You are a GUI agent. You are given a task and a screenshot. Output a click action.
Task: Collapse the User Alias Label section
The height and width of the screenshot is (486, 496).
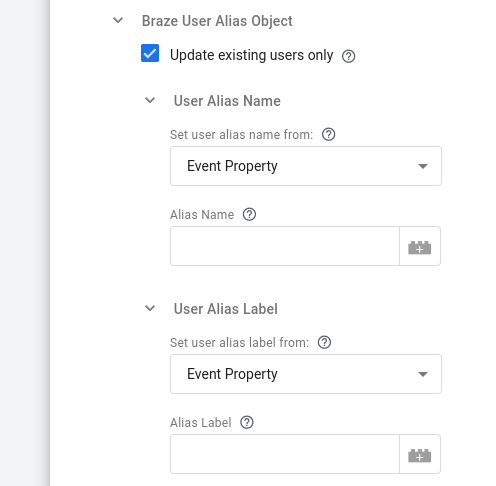click(x=150, y=308)
